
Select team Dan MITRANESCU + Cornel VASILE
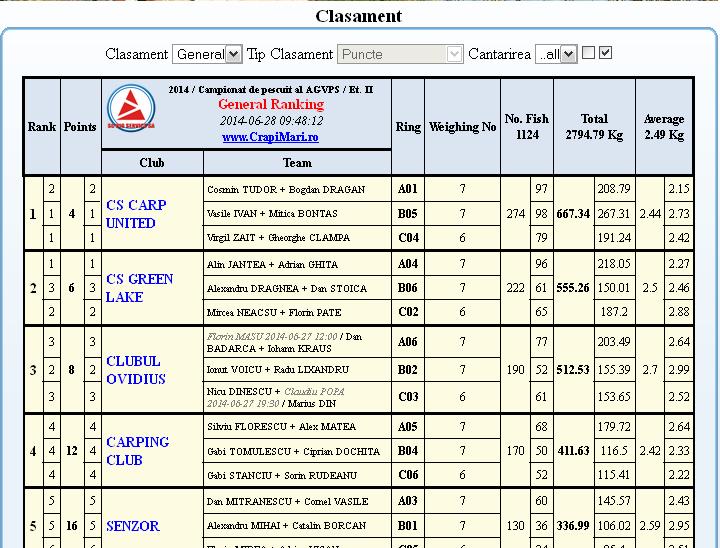point(287,502)
